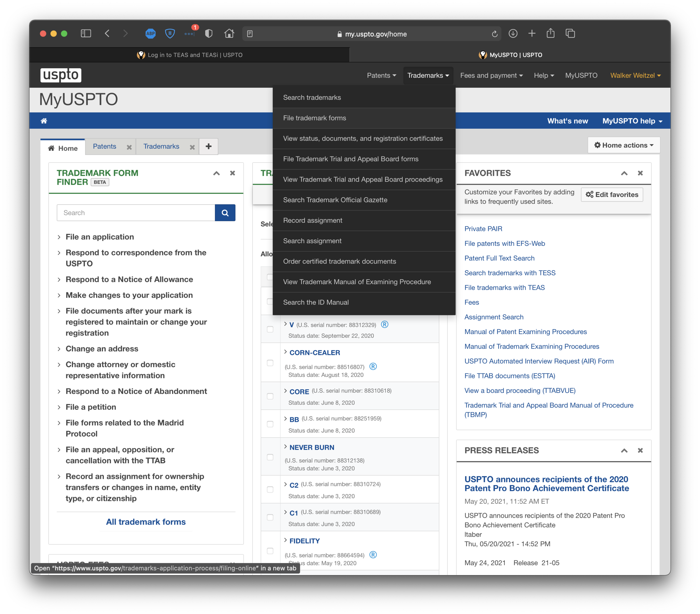
Task: Check the box for NEVER BURN row
Action: point(270,457)
